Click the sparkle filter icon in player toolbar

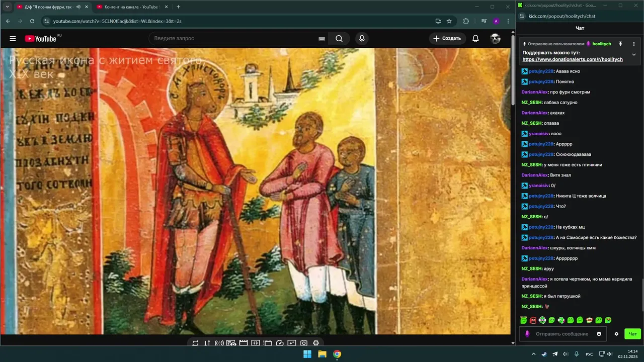pyautogui.click(x=292, y=343)
